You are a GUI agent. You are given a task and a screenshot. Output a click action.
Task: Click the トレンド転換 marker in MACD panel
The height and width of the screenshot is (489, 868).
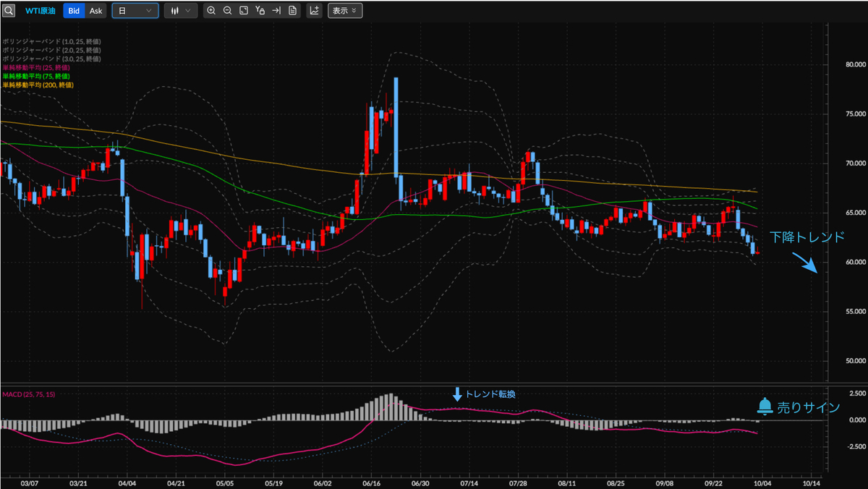click(485, 394)
